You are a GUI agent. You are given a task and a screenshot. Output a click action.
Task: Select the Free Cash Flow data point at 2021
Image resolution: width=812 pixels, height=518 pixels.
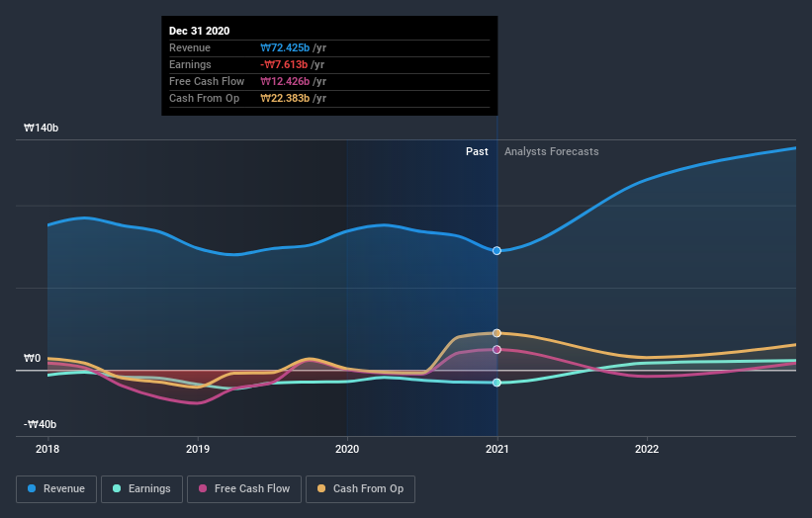[496, 349]
